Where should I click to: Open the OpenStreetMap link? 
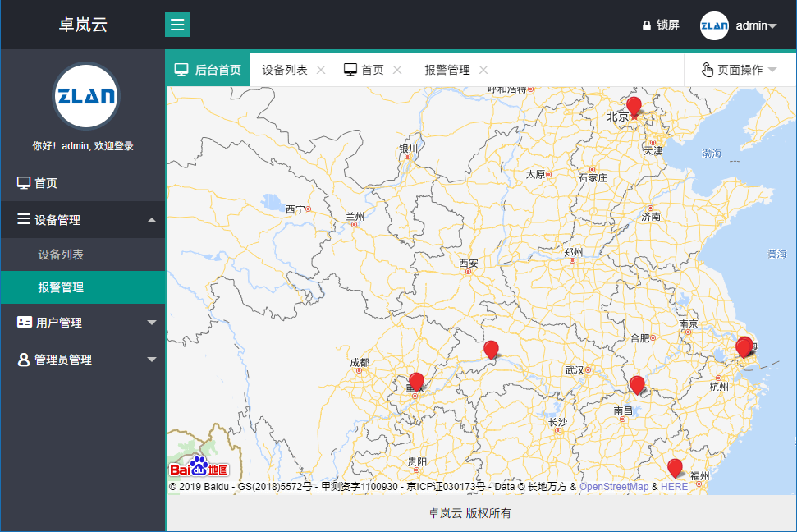614,487
